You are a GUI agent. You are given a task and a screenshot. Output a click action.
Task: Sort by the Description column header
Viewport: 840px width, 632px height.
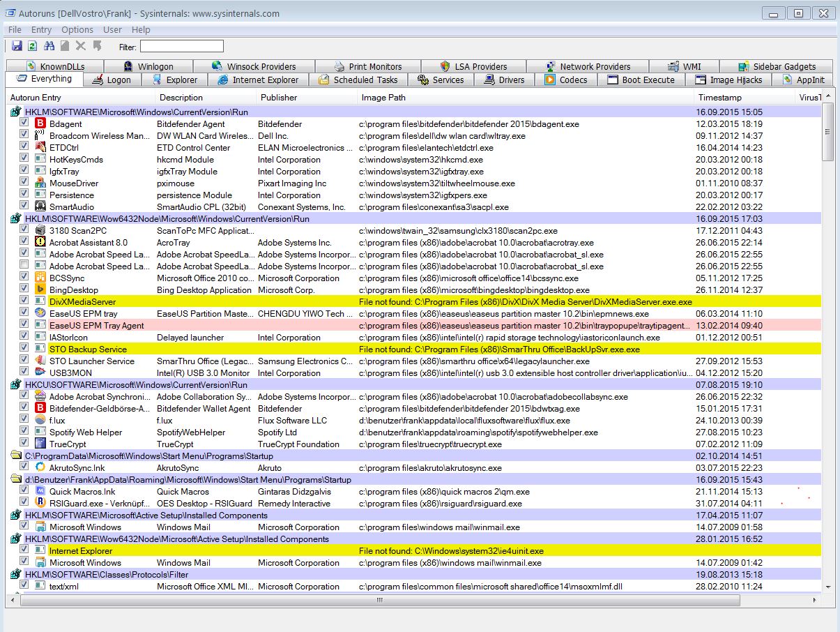click(x=207, y=98)
